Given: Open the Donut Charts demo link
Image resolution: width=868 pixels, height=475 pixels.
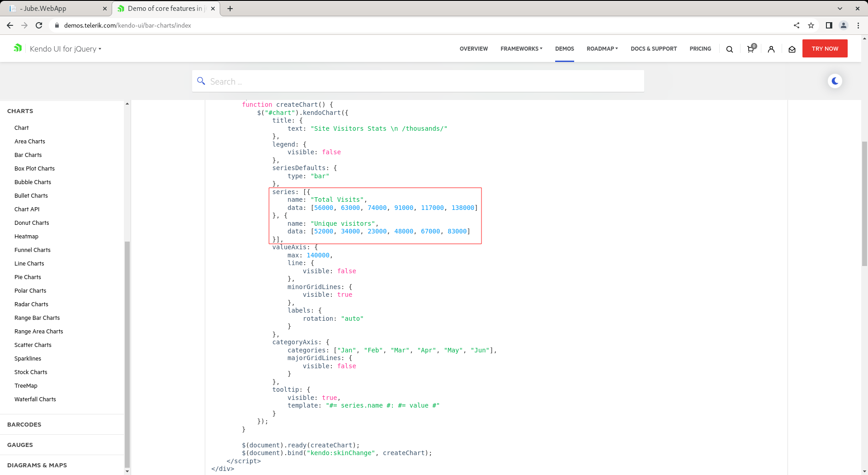Looking at the screenshot, I should coord(32,223).
